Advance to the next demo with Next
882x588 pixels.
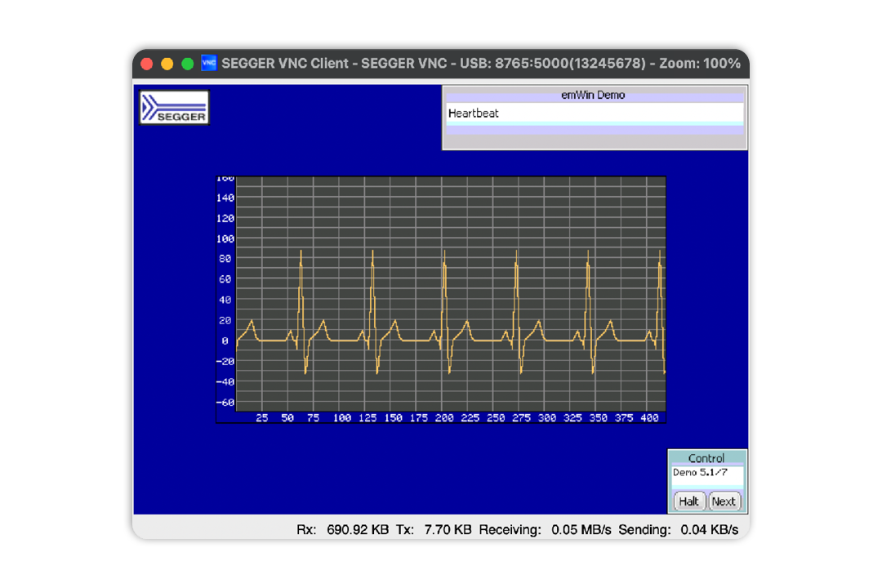point(724,501)
